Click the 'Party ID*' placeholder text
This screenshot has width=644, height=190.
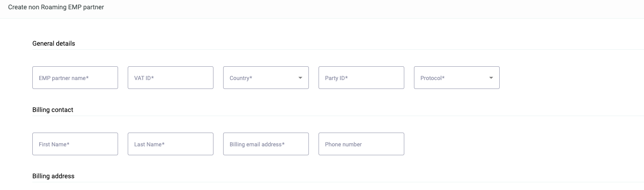pyautogui.click(x=336, y=78)
